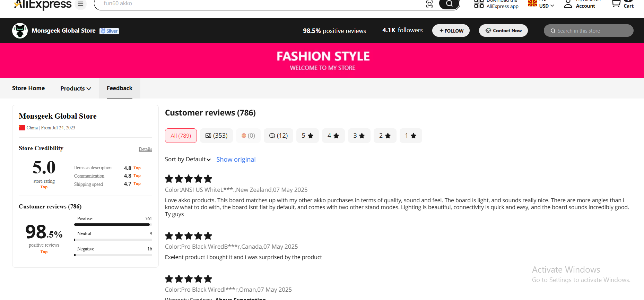Click the + FOLLOW button

[451, 31]
